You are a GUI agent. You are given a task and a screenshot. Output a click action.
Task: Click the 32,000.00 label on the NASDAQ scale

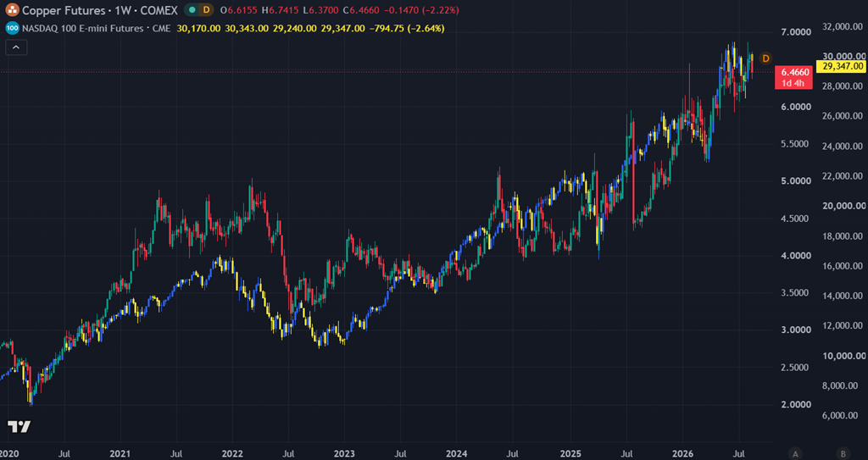843,26
